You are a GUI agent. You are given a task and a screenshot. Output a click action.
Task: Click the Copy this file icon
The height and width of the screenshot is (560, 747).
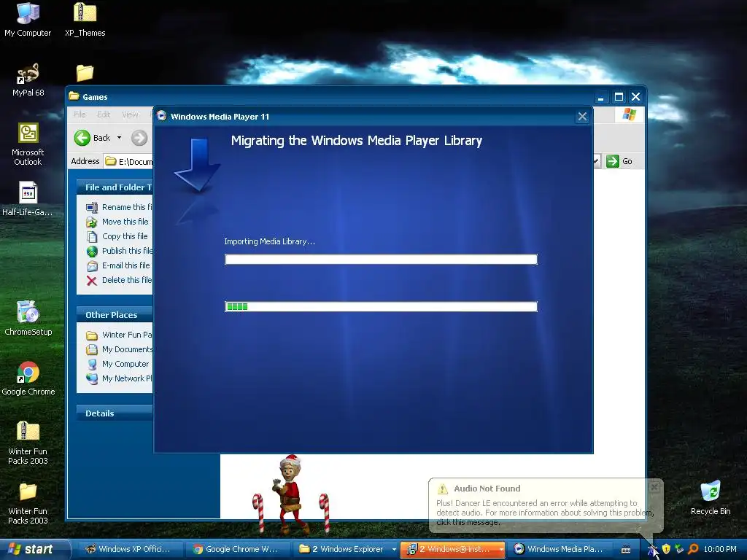click(91, 237)
